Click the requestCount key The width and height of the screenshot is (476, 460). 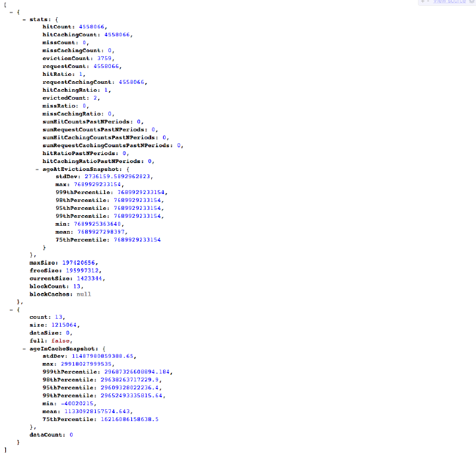tap(64, 66)
